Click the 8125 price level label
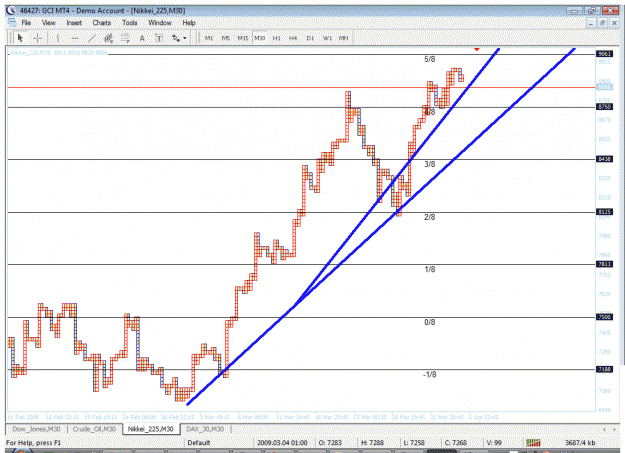This screenshot has width=625, height=453. point(604,212)
